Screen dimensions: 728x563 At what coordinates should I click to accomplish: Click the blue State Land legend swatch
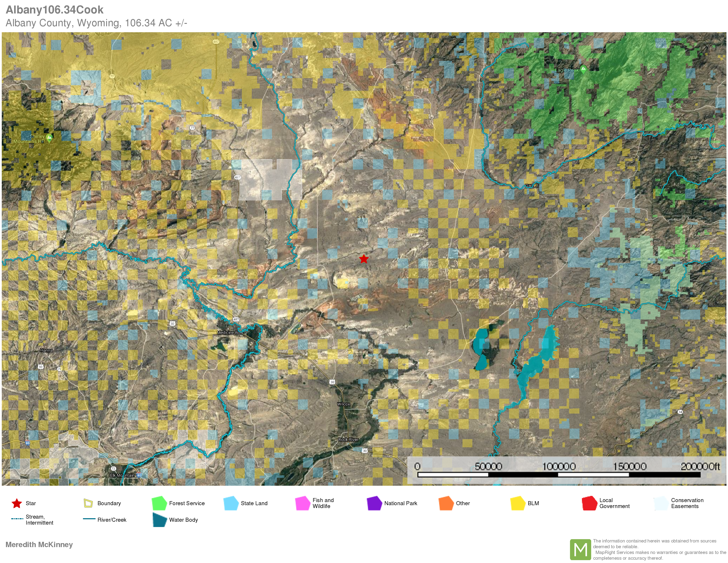[231, 503]
